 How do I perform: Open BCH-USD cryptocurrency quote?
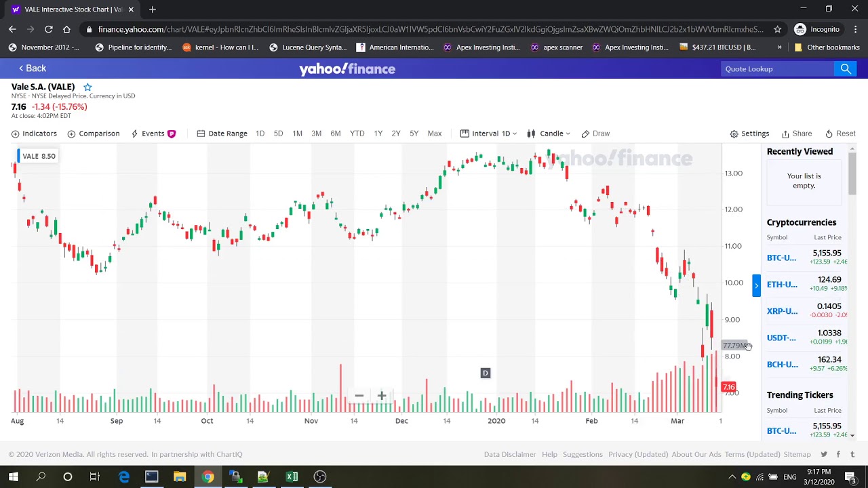(782, 365)
